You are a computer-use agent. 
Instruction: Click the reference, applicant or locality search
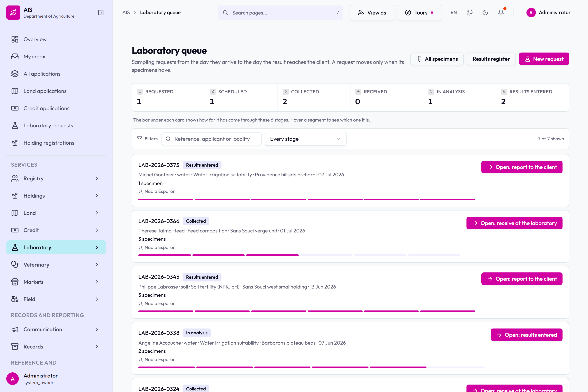point(211,139)
